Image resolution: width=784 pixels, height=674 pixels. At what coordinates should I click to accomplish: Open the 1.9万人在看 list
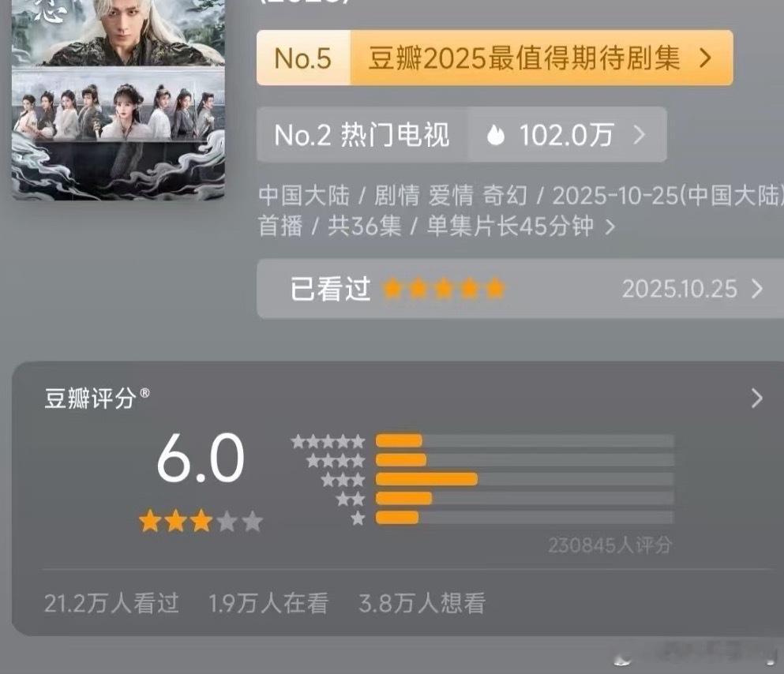268,603
